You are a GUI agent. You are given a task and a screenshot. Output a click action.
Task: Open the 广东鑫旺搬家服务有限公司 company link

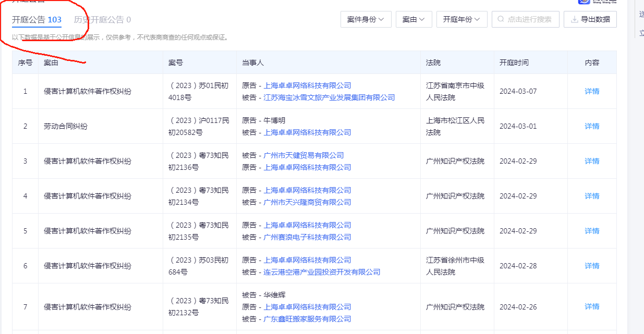coord(307,319)
